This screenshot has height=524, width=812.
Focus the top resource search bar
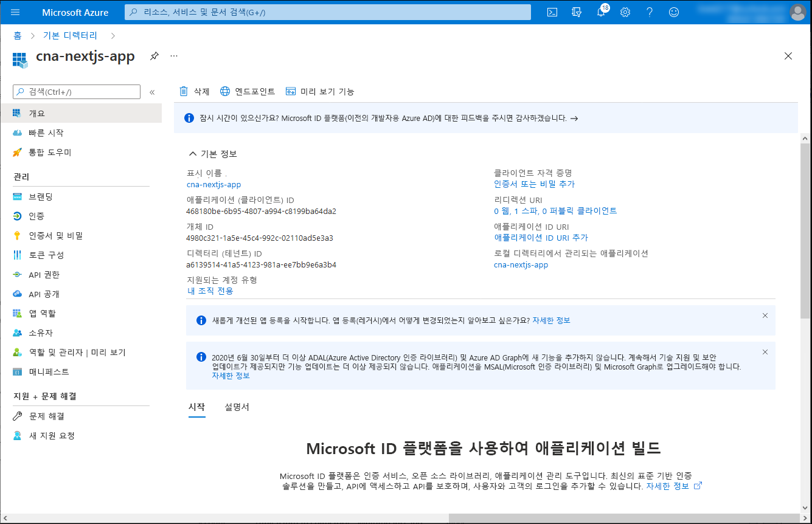[327, 12]
